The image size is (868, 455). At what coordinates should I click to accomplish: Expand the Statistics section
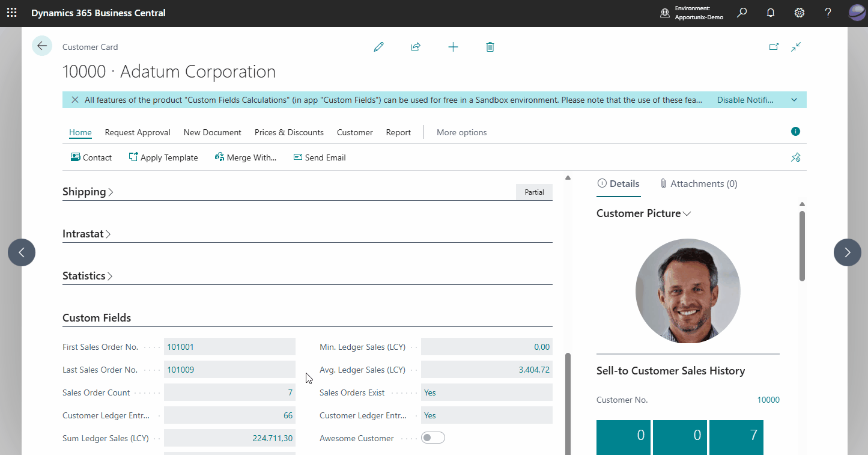[x=88, y=276]
